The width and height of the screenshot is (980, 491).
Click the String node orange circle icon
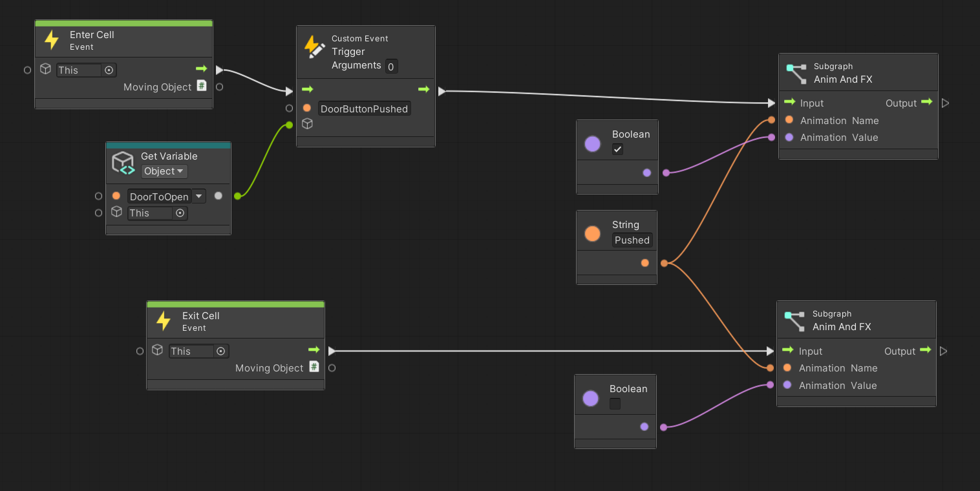click(592, 233)
